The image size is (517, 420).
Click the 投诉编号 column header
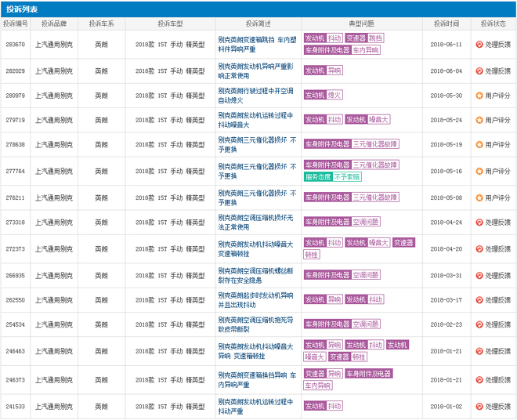click(16, 24)
